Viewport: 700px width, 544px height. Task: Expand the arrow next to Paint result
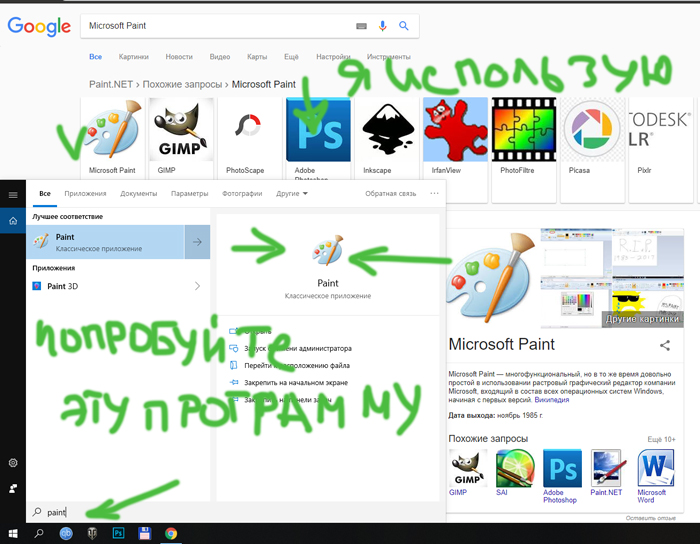pyautogui.click(x=197, y=242)
